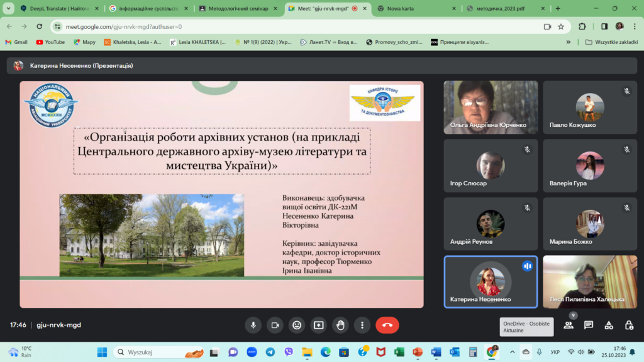Open the activities panel
Screen dimensions: 644x362
point(609,325)
